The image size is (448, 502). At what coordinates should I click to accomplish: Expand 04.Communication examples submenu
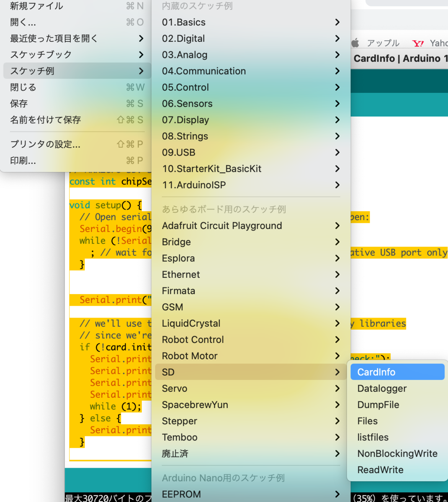tap(251, 71)
